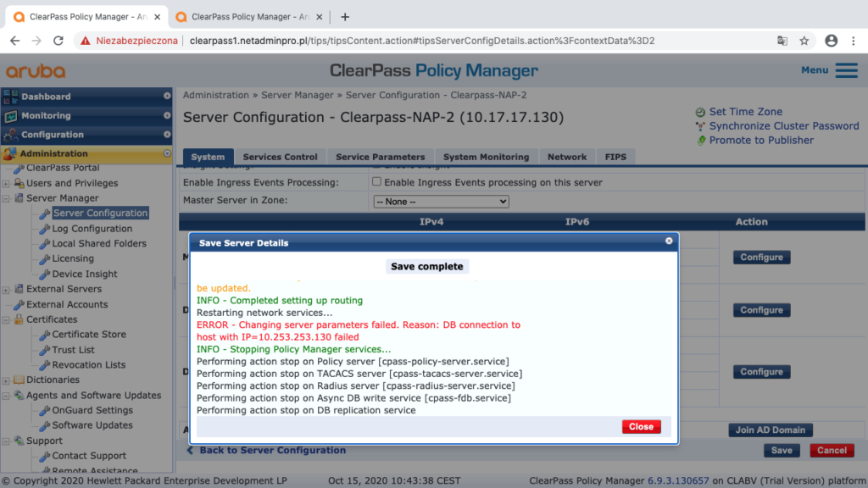Click the Users and Privileges icon
The width and height of the screenshot is (868, 488).
point(19,183)
